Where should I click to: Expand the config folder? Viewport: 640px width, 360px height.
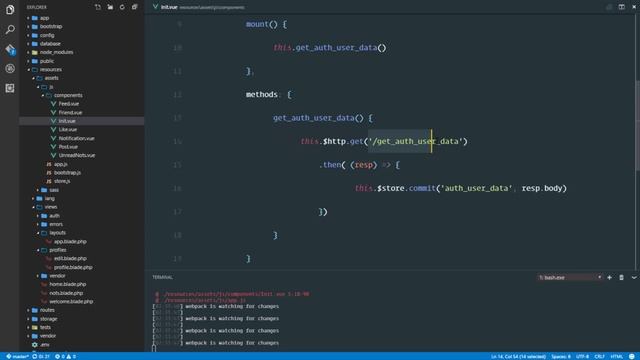point(47,35)
